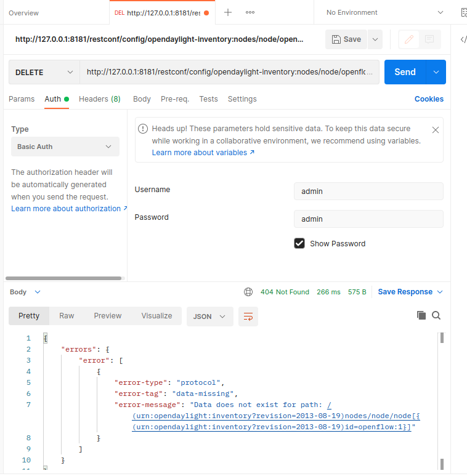Image resolution: width=467 pixels, height=476 pixels.
Task: Open the JSON format dropdown
Action: (209, 317)
